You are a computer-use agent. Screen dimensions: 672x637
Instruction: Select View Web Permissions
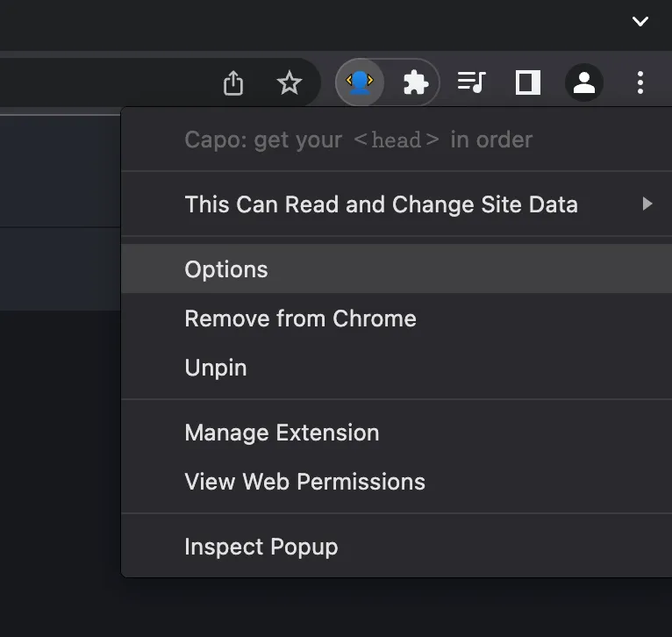click(397, 482)
